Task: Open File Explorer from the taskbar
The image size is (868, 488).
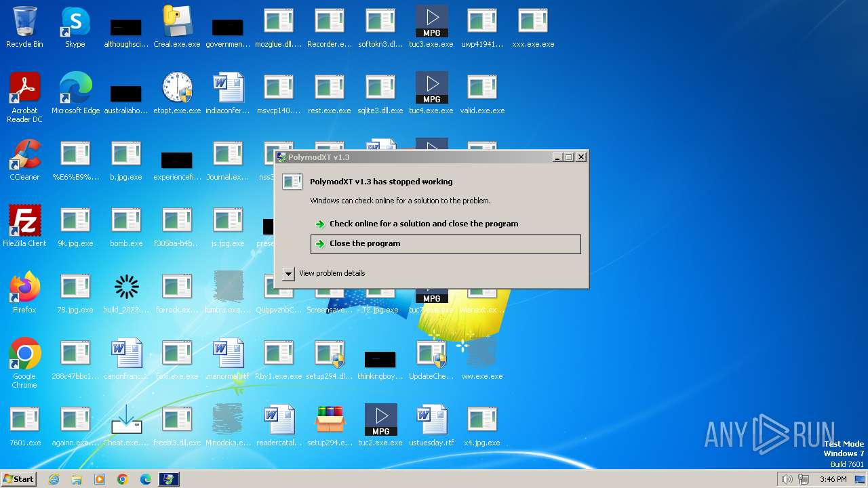Action: tap(77, 479)
